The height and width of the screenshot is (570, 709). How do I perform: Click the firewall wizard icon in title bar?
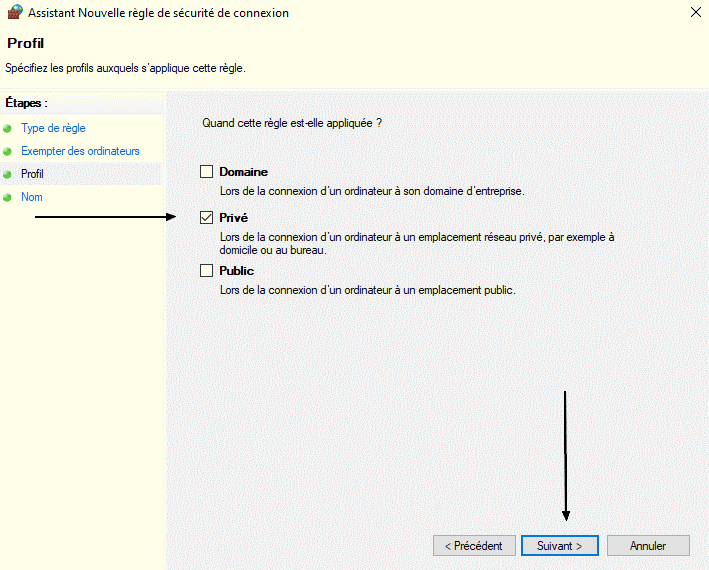[14, 12]
